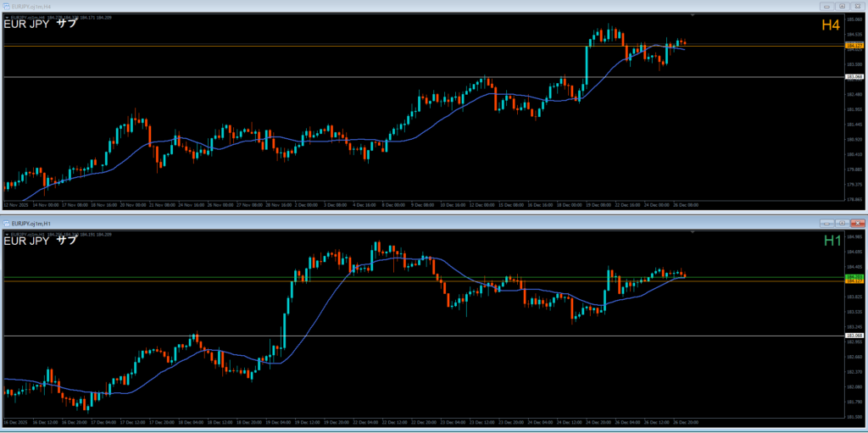Minimize the EURJPY H4 chart window
Image resolution: width=868 pixels, height=433 pixels.
(828, 5)
